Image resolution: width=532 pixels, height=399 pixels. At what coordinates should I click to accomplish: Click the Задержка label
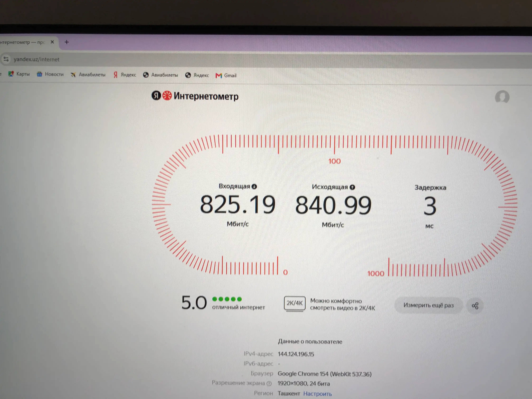[430, 188]
